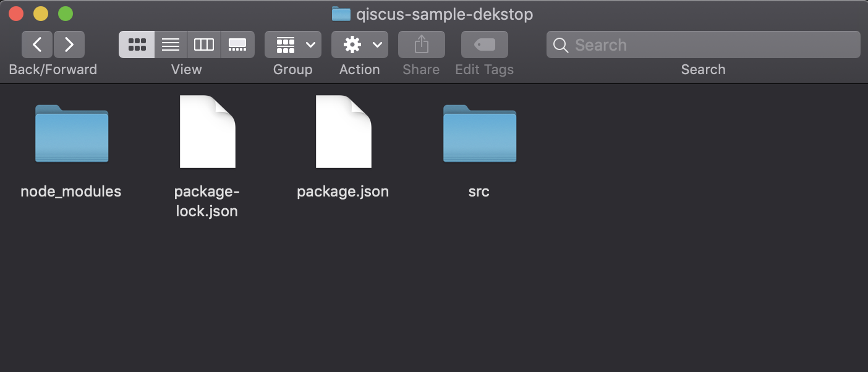Go forward with the forward arrow
868x372 pixels.
[x=69, y=44]
